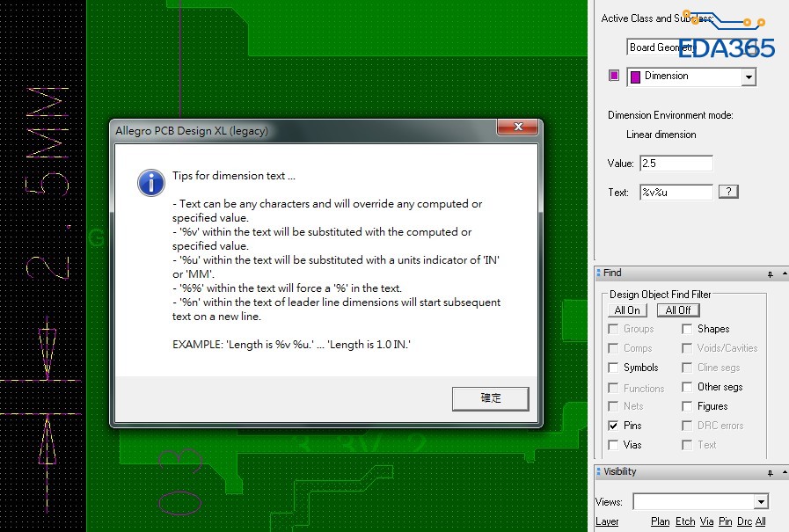The height and width of the screenshot is (532, 789).
Task: Click the 'Tips for dimension text ...' heading
Action: (234, 176)
